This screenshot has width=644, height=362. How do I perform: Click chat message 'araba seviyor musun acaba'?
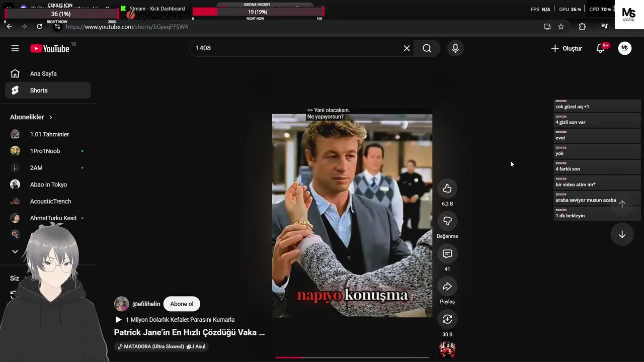(597, 198)
